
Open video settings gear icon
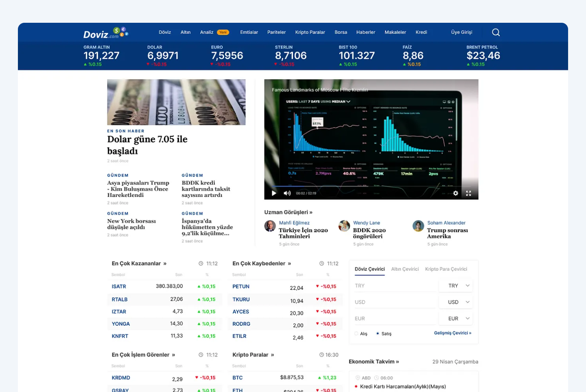coord(456,193)
